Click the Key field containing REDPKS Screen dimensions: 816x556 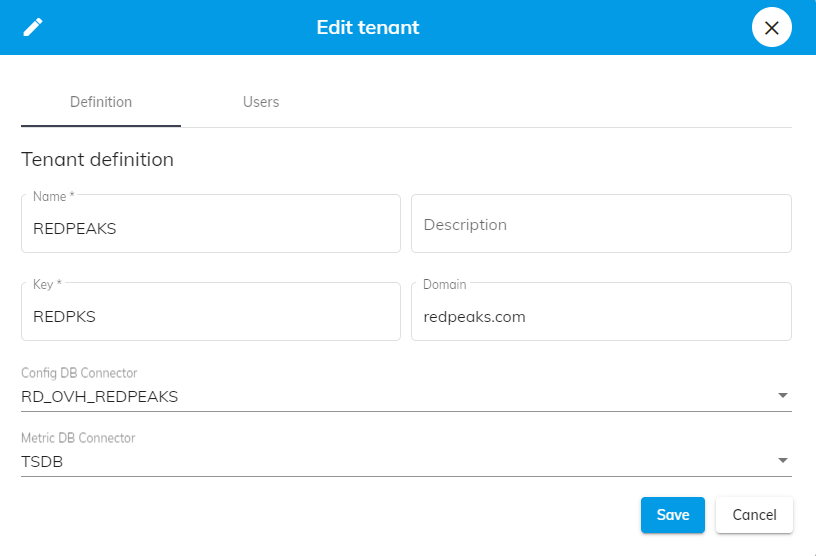click(x=210, y=316)
